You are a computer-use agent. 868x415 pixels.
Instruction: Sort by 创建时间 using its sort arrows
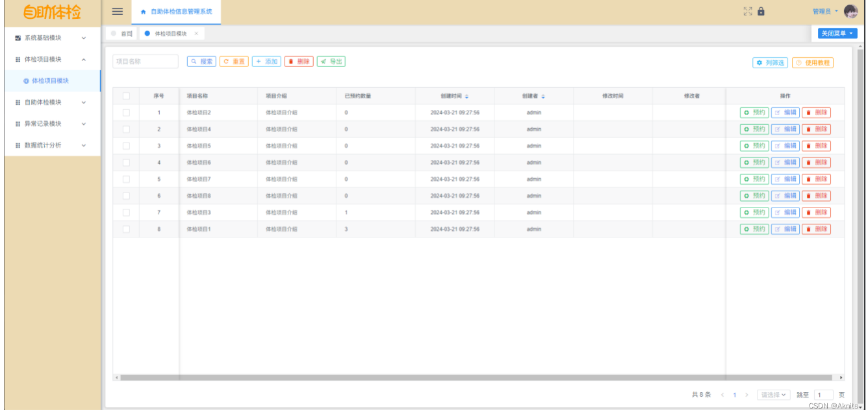coord(466,96)
